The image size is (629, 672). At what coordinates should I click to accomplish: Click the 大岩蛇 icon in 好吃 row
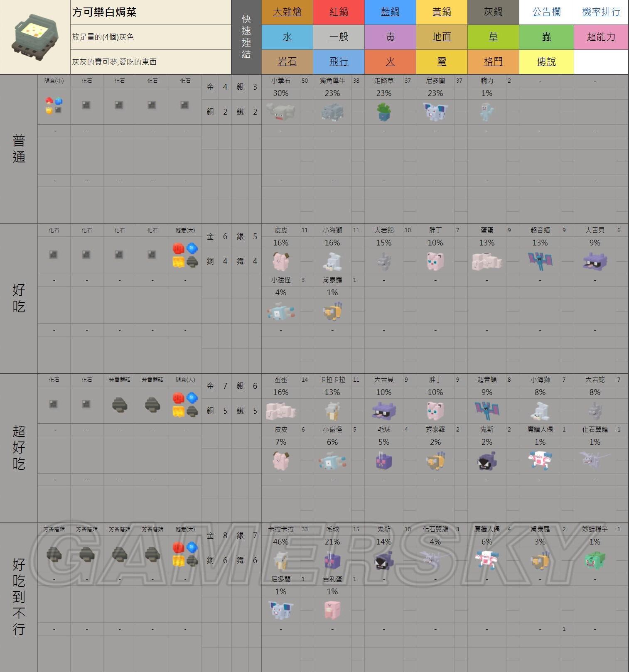384,262
